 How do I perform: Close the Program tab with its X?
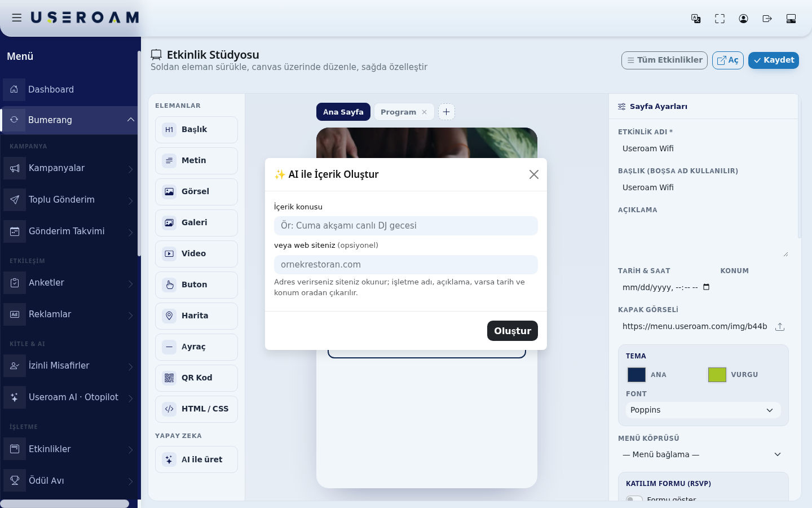pos(425,112)
